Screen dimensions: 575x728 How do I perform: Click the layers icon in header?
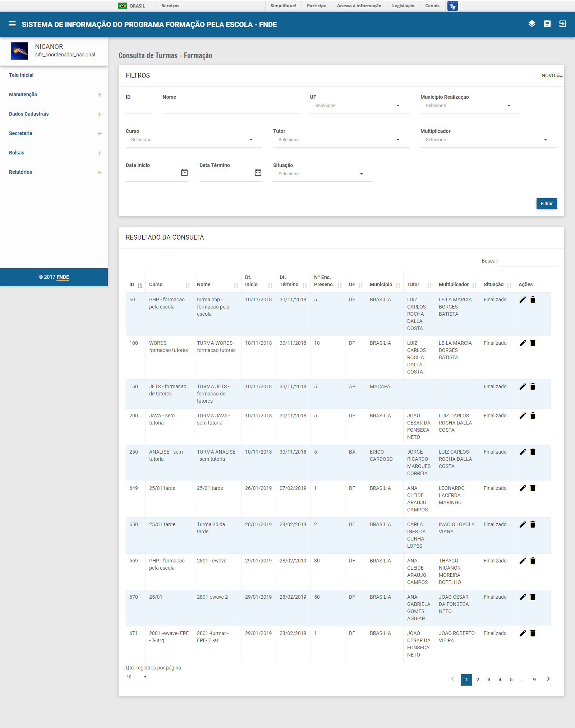click(532, 24)
